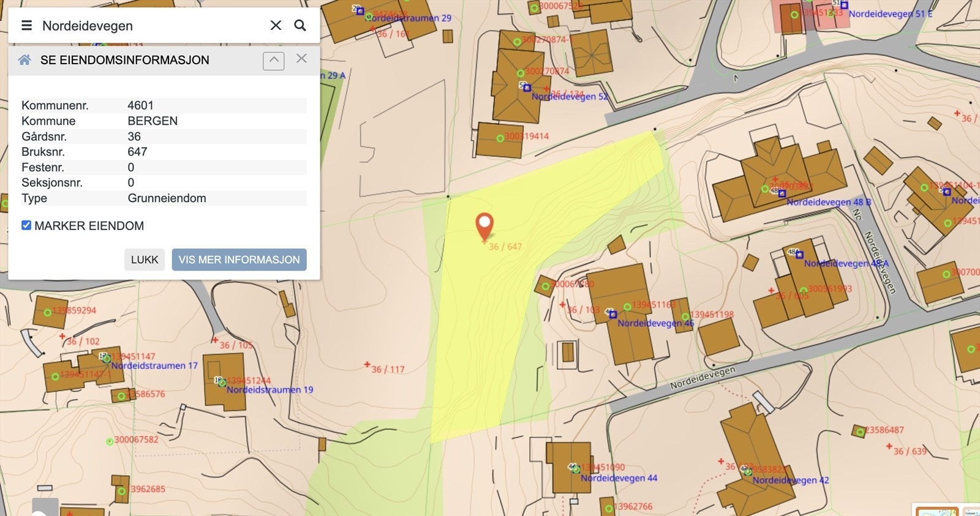Viewport: 980px width, 516px height.
Task: Click the Nordeidevegen 51 E address label
Action: 891,13
